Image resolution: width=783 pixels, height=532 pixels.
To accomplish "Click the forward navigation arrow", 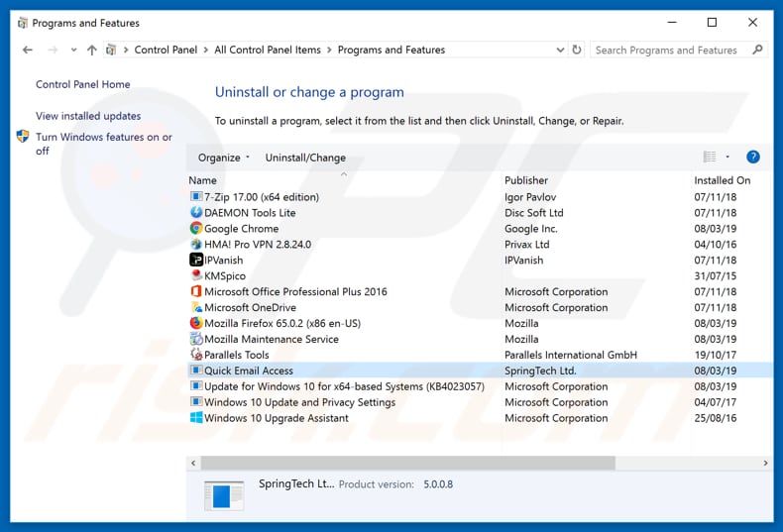I will 53,50.
